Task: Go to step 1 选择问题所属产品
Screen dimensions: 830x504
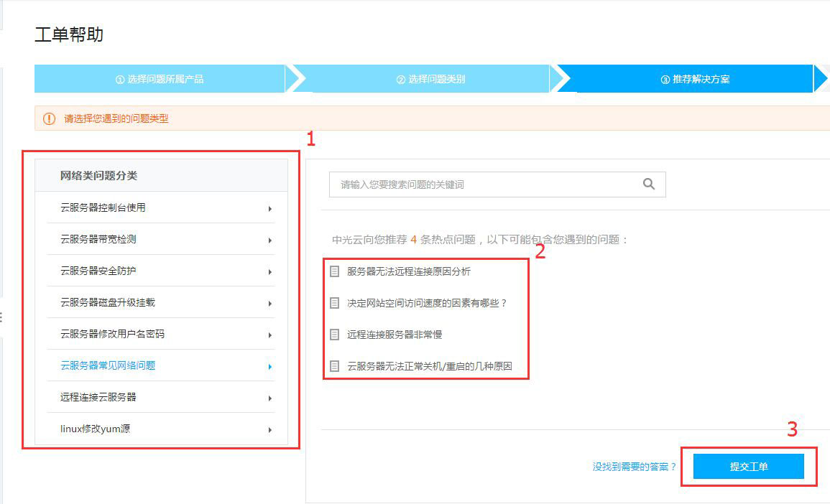Action: click(160, 79)
